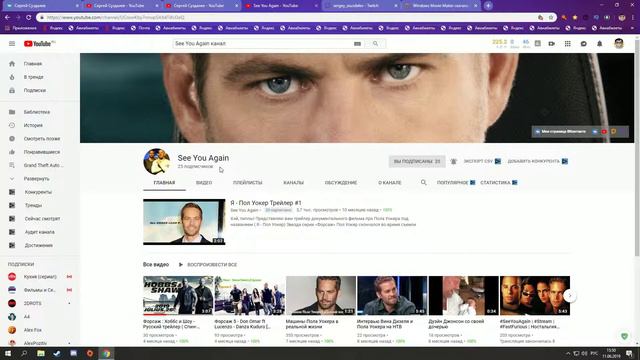Open Аудит канала in the sidebar
640x360 pixels.
click(x=40, y=232)
